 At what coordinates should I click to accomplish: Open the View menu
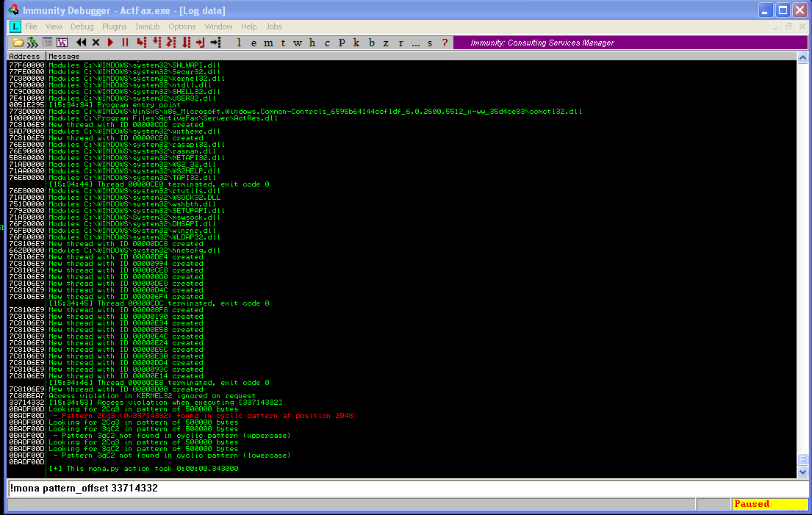[54, 26]
